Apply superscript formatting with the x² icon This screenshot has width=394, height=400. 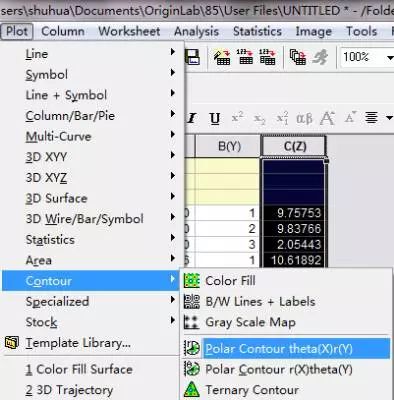[x=237, y=118]
